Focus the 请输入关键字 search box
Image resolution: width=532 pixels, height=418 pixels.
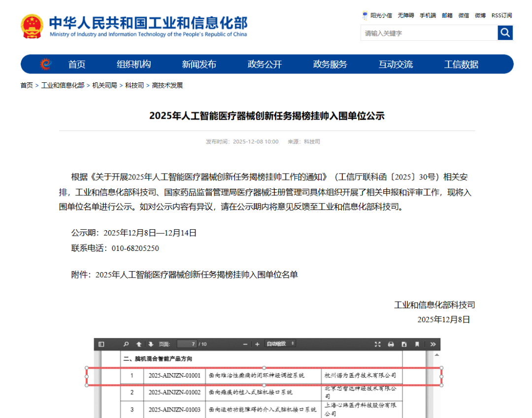[x=429, y=33]
